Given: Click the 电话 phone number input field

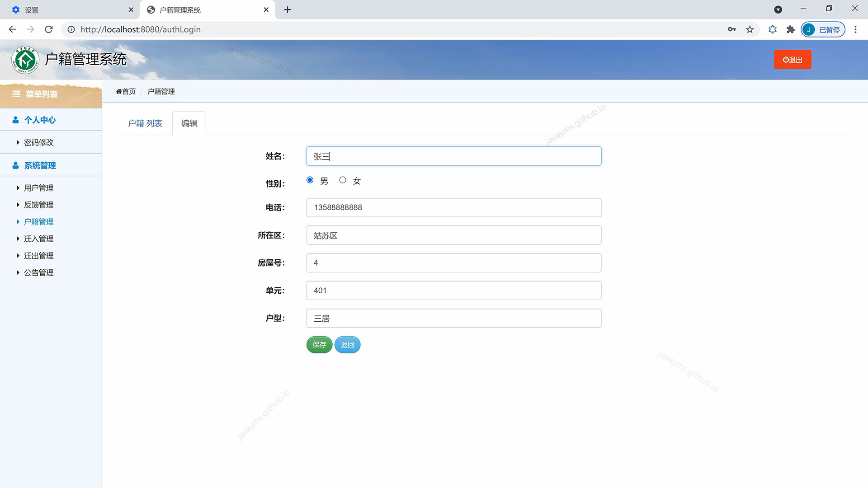Looking at the screenshot, I should (x=453, y=207).
